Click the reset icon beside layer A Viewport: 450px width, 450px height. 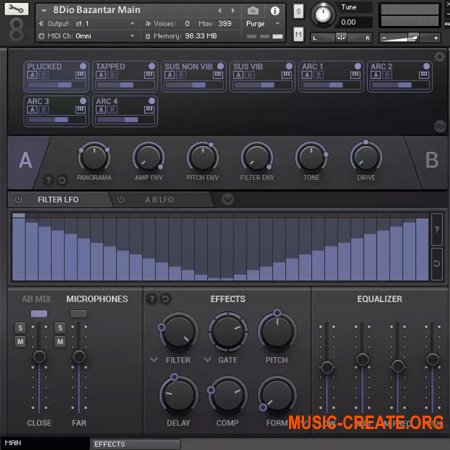pyautogui.click(x=62, y=180)
